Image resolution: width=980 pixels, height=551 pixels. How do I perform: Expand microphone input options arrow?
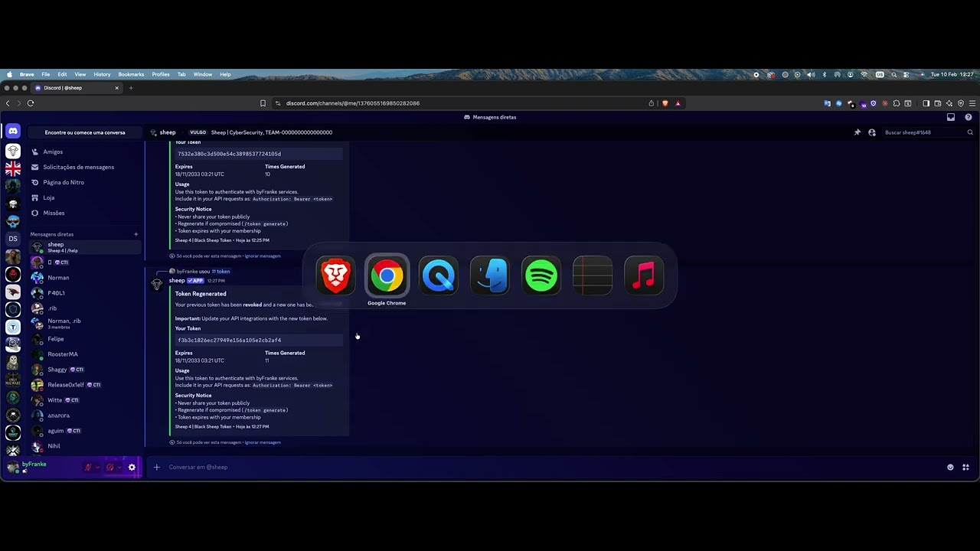pos(97,467)
